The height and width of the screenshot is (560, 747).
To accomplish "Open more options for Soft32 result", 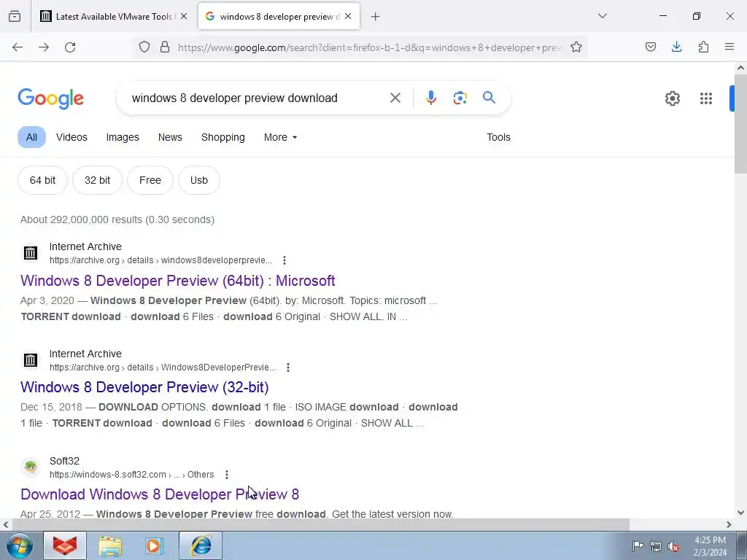I will tap(227, 475).
